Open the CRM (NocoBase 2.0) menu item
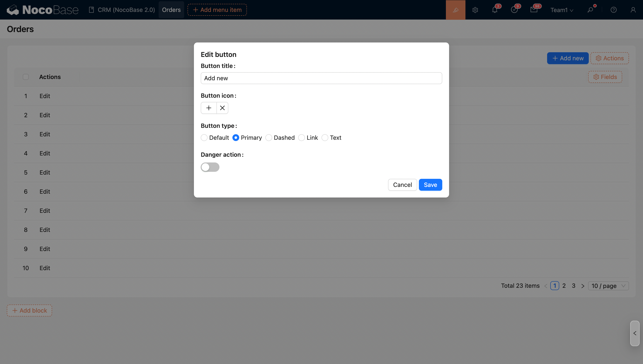This screenshot has height=364, width=643. 122,10
